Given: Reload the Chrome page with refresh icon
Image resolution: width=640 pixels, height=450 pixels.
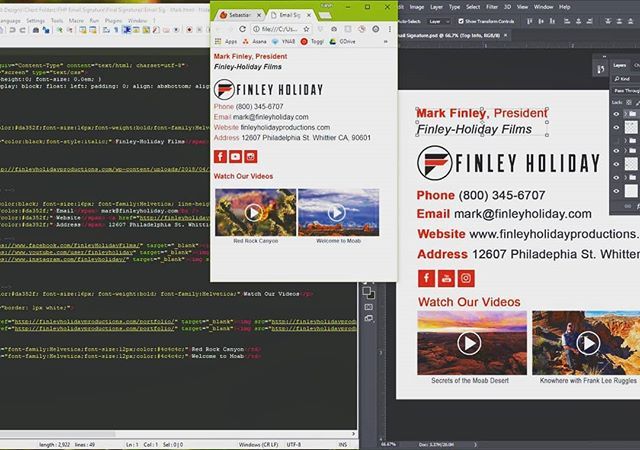Looking at the screenshot, I should [x=242, y=29].
